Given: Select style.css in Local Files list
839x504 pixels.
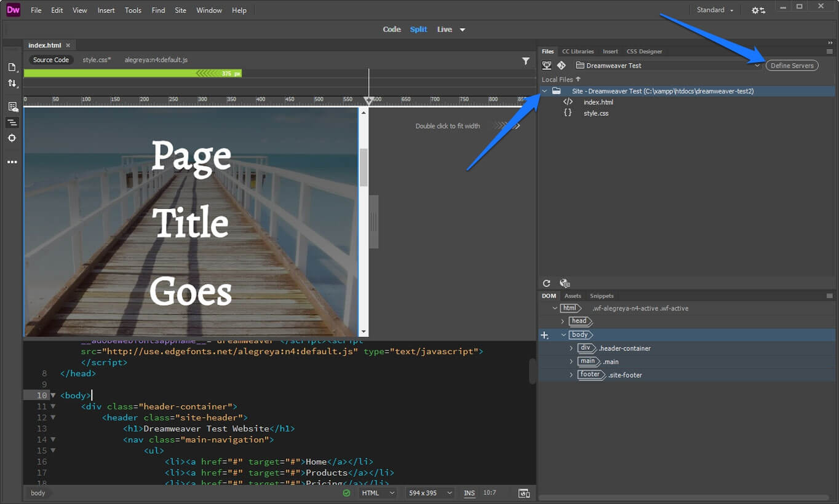Looking at the screenshot, I should click(595, 113).
